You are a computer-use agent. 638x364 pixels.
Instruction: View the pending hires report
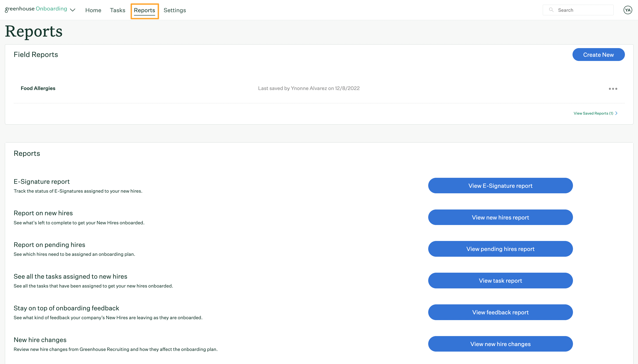click(500, 249)
